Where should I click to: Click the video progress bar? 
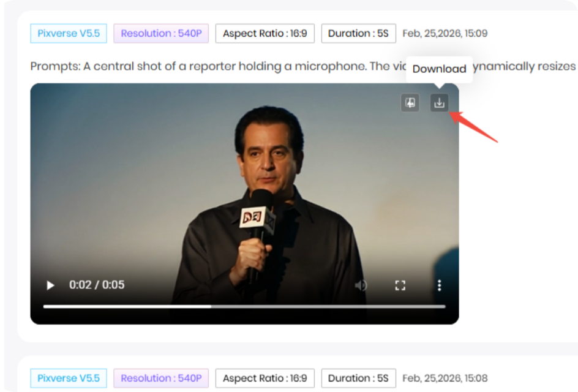click(x=245, y=304)
